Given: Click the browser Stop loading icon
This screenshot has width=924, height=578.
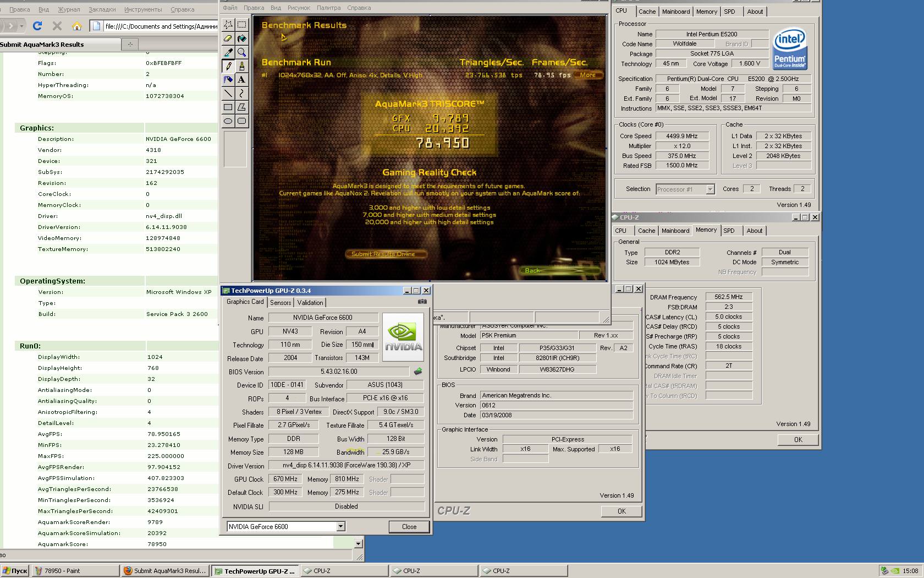Looking at the screenshot, I should (x=57, y=26).
